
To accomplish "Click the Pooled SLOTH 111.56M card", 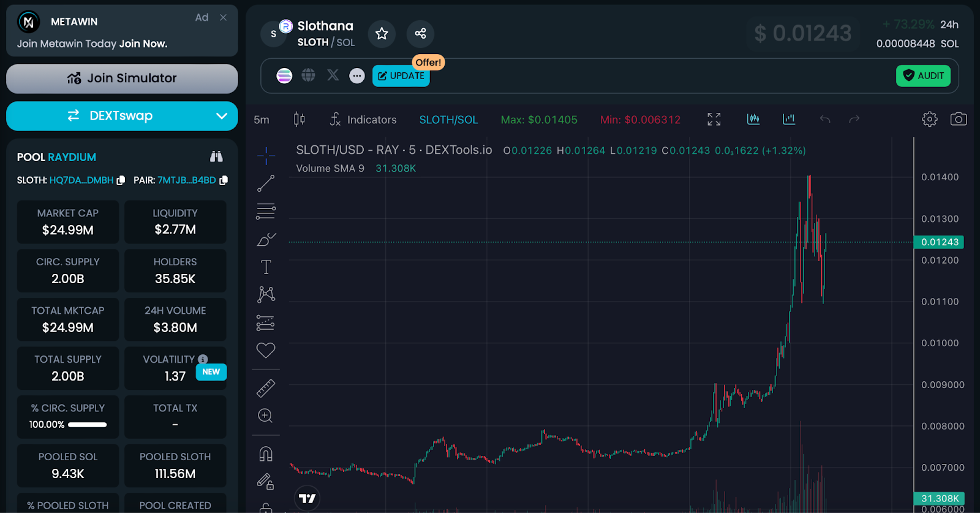I will pyautogui.click(x=175, y=466).
